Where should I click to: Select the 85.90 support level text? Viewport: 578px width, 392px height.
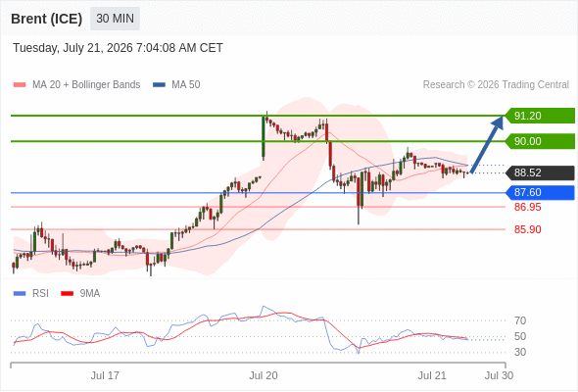point(527,229)
